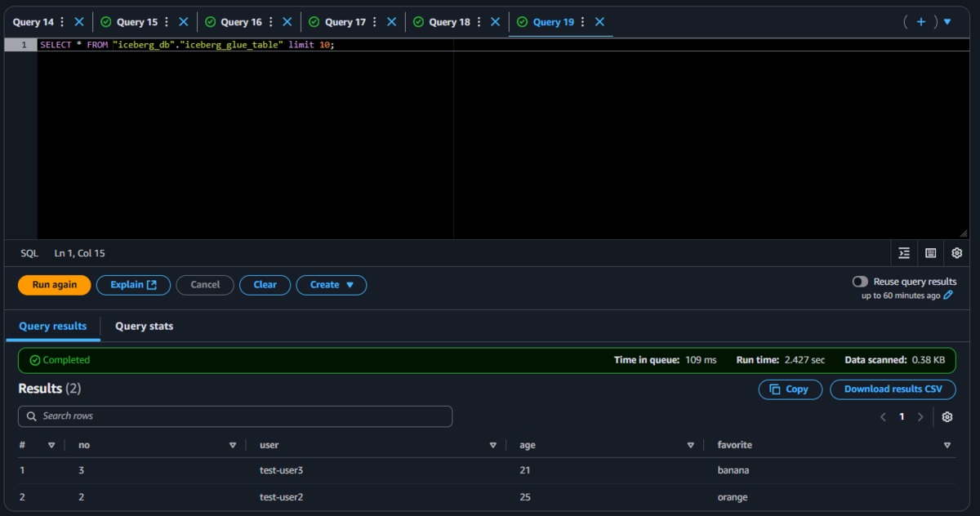Close the Query 15 tab

(x=183, y=22)
